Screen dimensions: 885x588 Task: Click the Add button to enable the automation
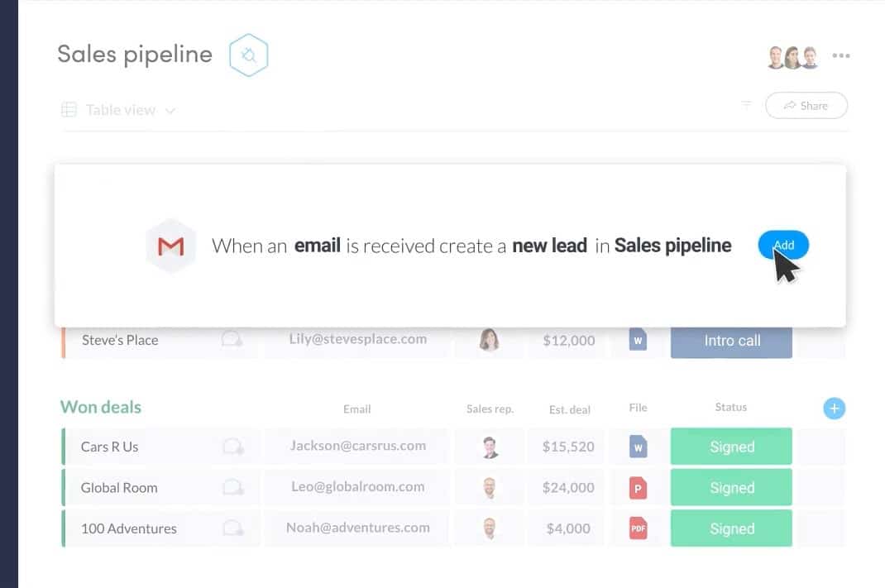pos(782,245)
